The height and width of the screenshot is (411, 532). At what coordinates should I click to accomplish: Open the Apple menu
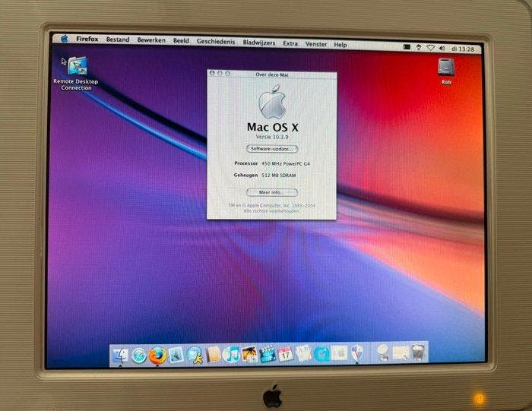(65, 39)
